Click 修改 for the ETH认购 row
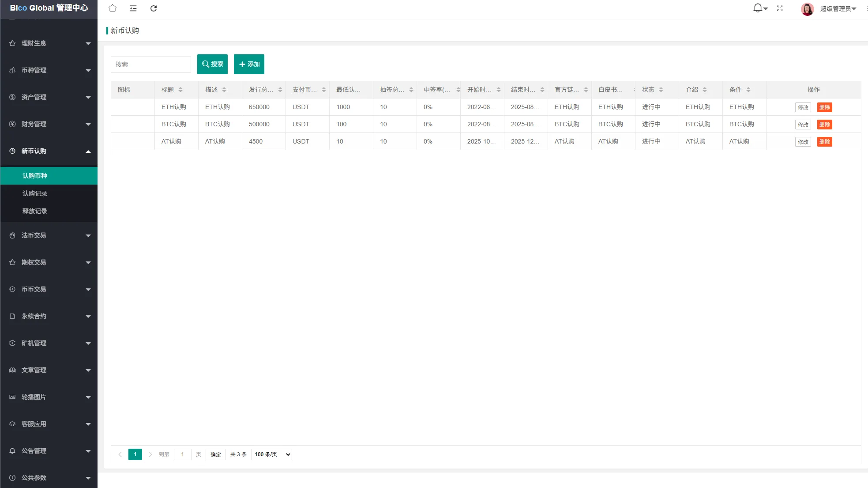This screenshot has width=868, height=488. click(x=803, y=107)
